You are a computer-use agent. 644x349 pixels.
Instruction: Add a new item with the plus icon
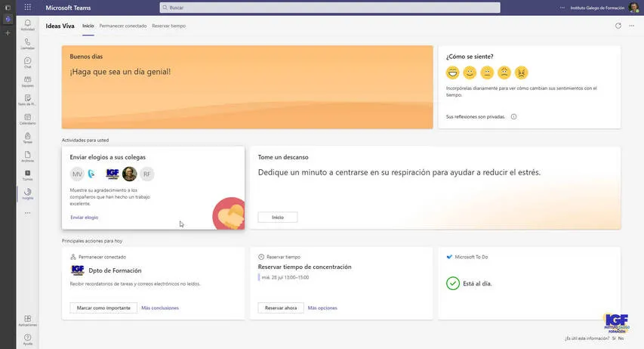click(8, 32)
